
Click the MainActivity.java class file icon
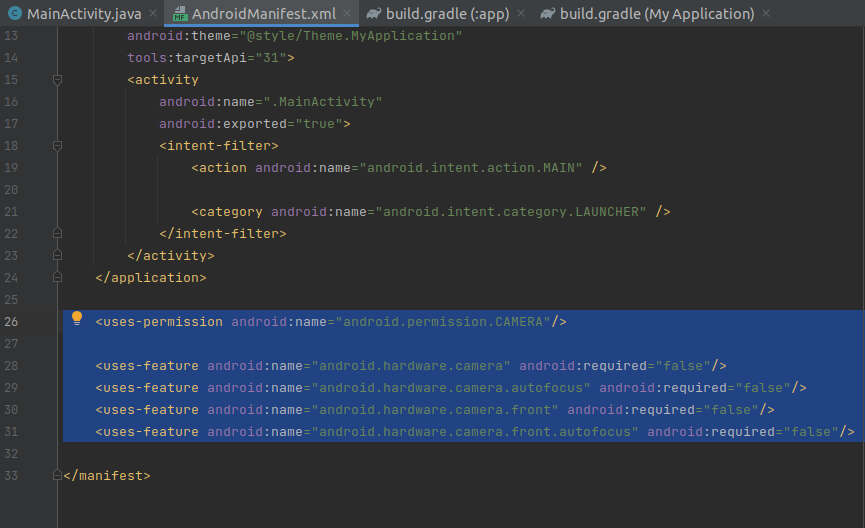tap(14, 14)
